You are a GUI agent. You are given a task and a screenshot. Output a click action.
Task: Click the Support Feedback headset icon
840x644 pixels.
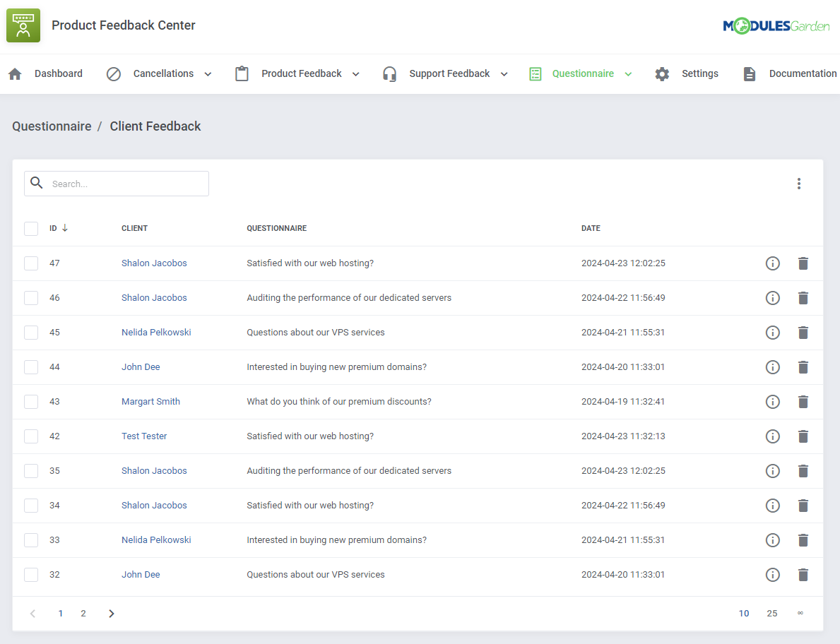click(x=389, y=74)
